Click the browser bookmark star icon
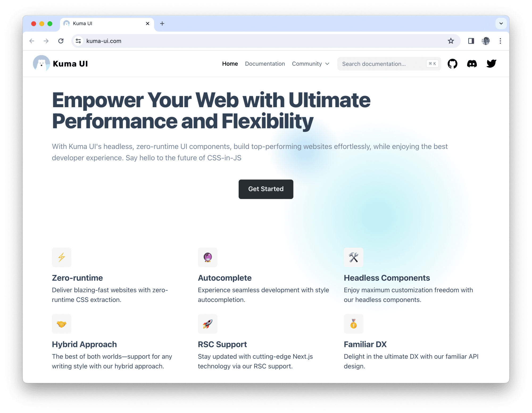The width and height of the screenshot is (532, 413). [x=451, y=41]
